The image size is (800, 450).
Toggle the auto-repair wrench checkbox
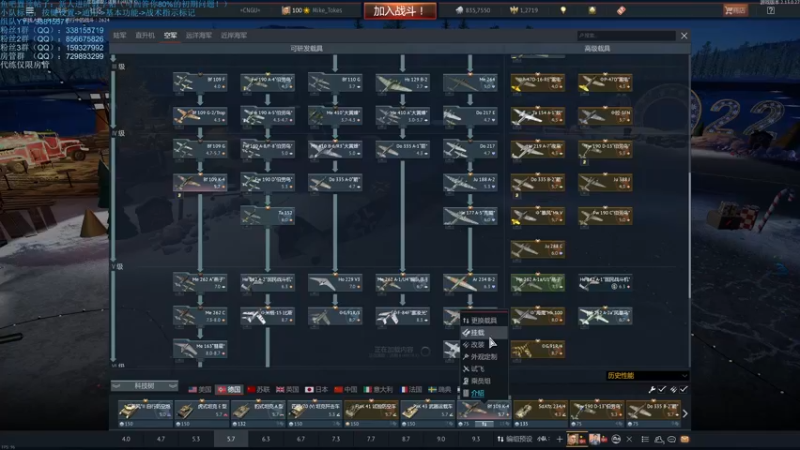tap(662, 389)
